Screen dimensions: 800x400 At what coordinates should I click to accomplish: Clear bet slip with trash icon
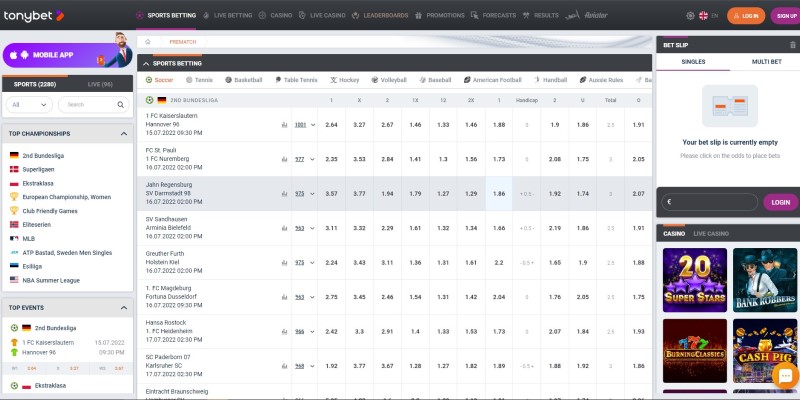pos(792,45)
